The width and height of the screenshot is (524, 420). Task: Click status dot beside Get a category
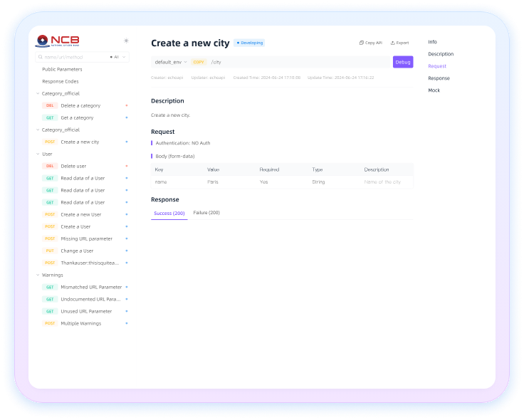pyautogui.click(x=127, y=117)
